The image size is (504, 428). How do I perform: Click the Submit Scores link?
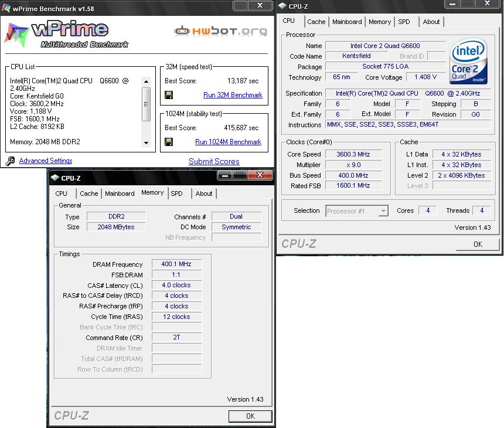pyautogui.click(x=214, y=161)
